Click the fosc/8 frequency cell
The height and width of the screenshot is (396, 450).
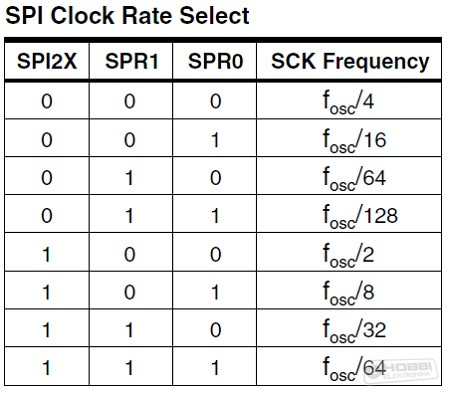(x=348, y=292)
